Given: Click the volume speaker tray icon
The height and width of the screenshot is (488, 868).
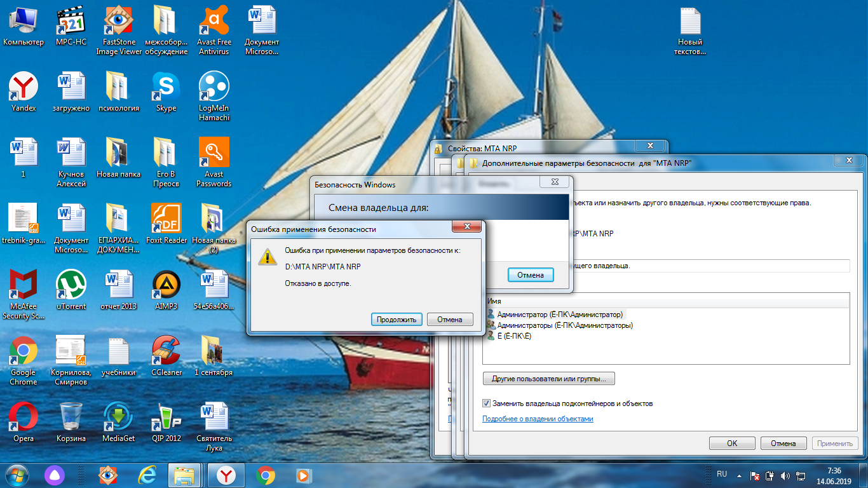Looking at the screenshot, I should [785, 475].
